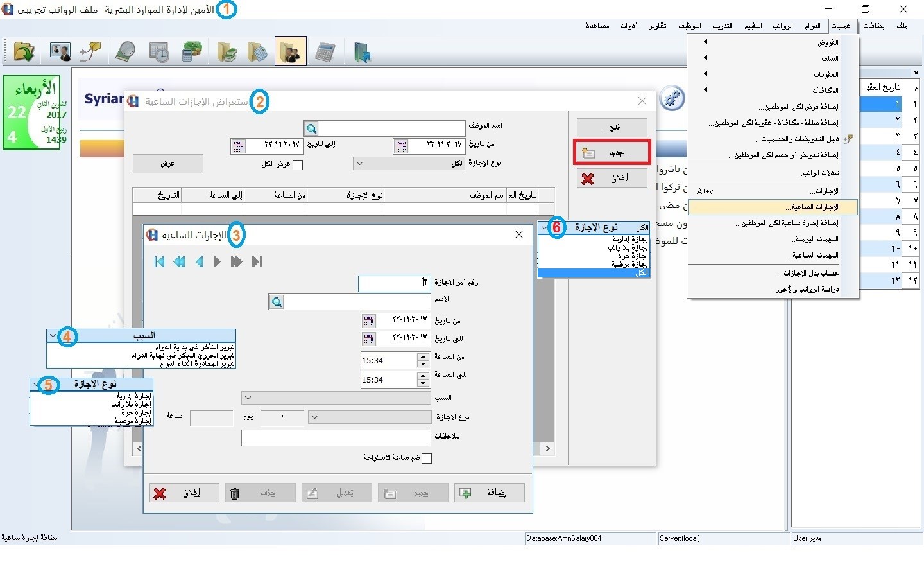Expand the العقوبات submenu
This screenshot has width=924, height=578.
773,74
